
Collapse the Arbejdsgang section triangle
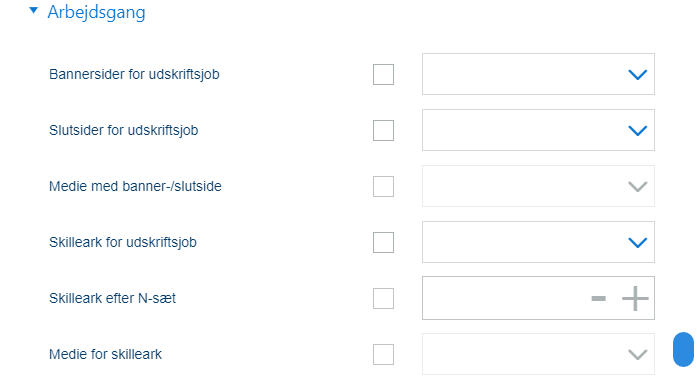click(33, 10)
